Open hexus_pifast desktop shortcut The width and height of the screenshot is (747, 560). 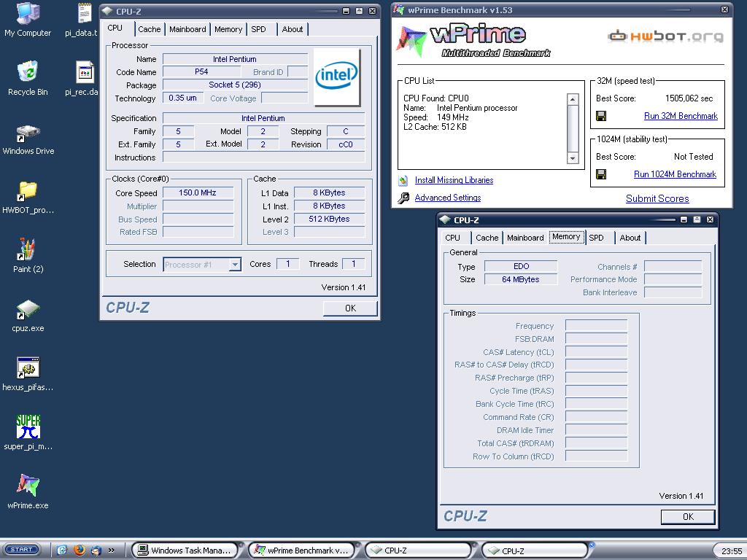[28, 374]
